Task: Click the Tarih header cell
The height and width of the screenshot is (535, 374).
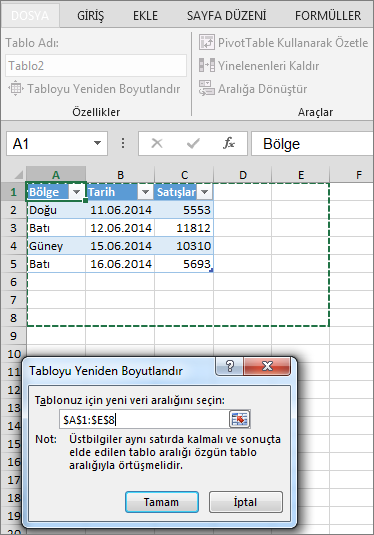Action: [x=120, y=192]
